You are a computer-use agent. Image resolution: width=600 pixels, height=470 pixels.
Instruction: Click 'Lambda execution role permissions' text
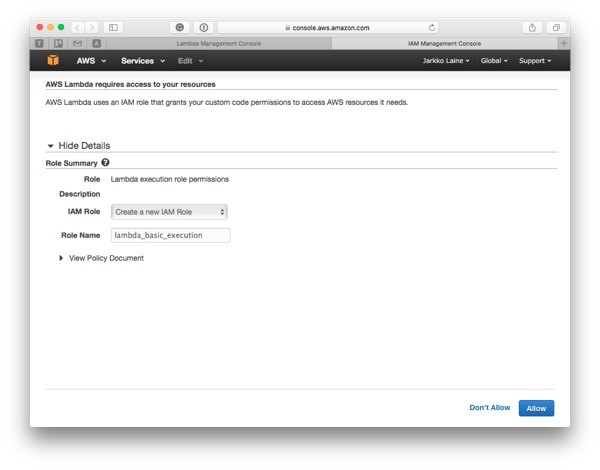point(170,179)
